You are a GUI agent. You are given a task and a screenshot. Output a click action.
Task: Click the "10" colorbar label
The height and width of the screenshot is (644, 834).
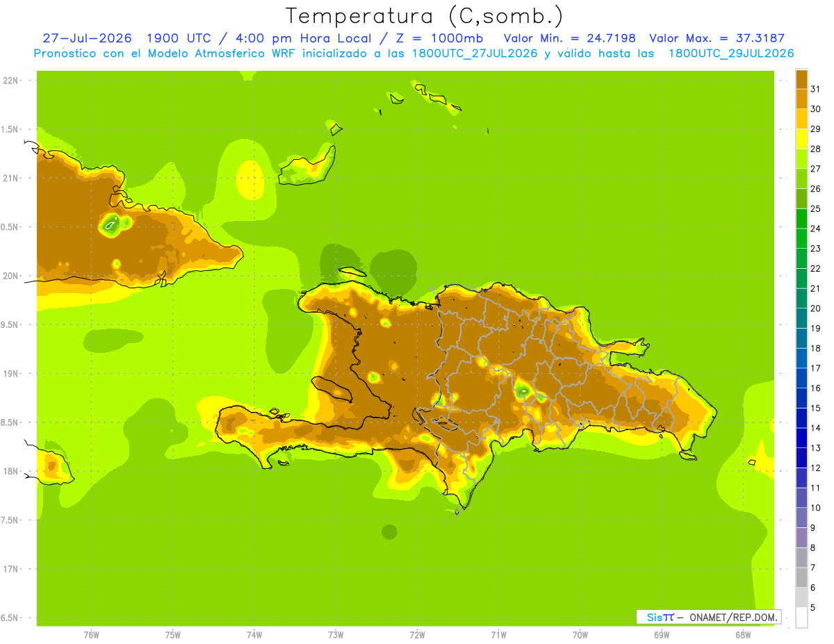(815, 508)
